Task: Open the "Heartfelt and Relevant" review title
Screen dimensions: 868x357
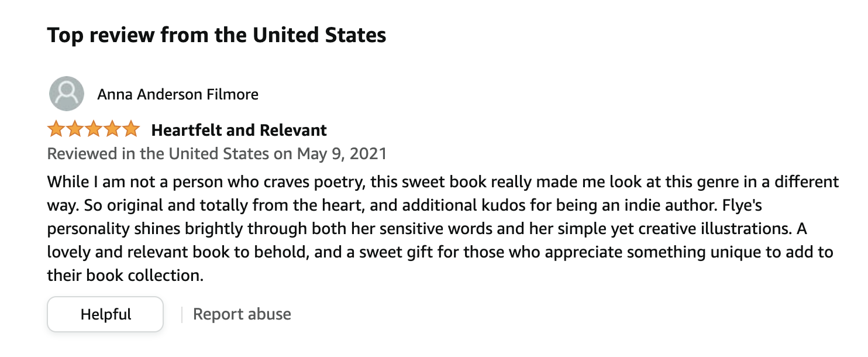Action: coord(239,130)
